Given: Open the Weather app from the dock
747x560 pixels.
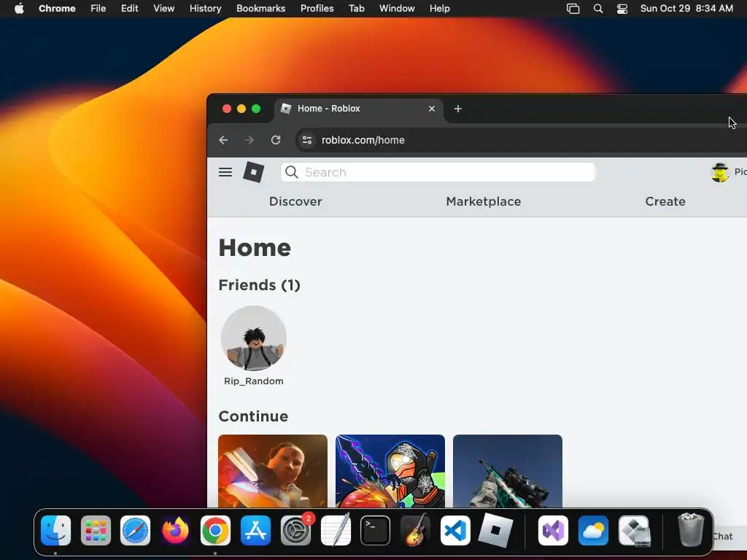Looking at the screenshot, I should click(593, 530).
